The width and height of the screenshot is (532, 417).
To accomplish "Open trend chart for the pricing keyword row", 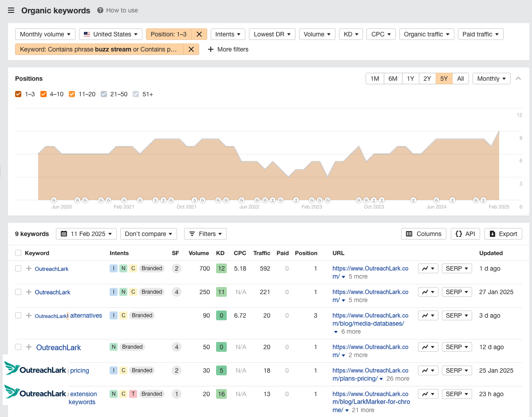I will (428, 370).
